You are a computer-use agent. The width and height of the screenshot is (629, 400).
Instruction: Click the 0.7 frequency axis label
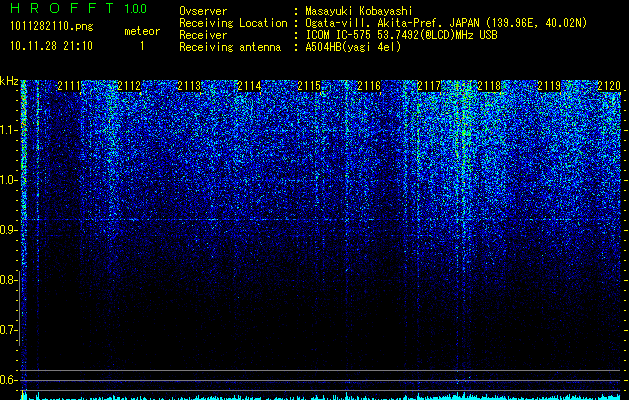(x=8, y=330)
